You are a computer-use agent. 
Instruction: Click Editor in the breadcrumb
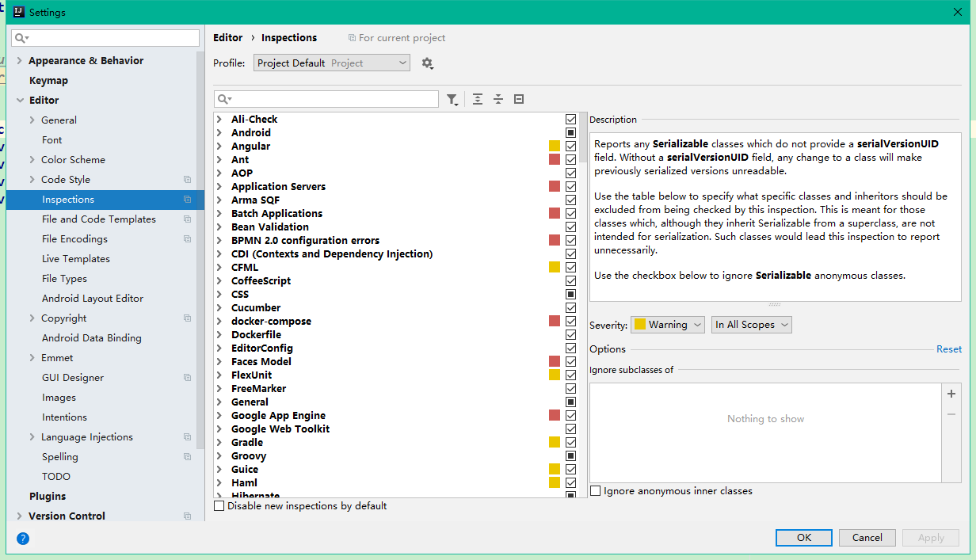tap(228, 38)
